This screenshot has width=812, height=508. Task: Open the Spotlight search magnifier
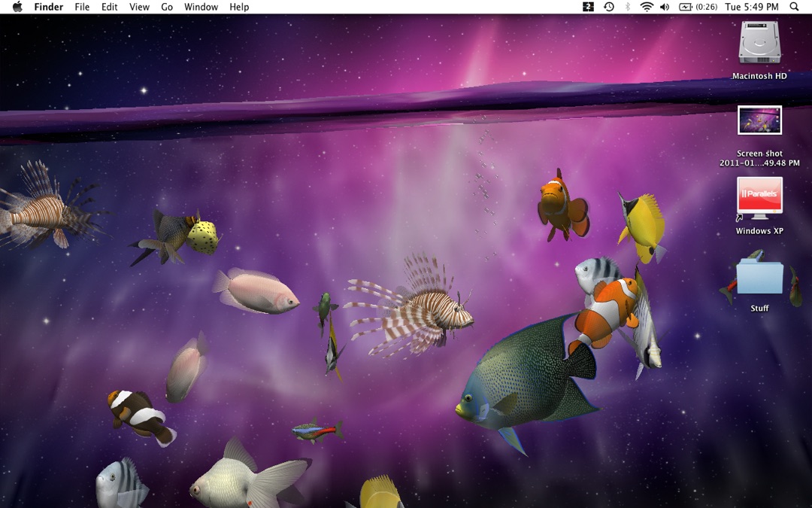click(x=794, y=7)
